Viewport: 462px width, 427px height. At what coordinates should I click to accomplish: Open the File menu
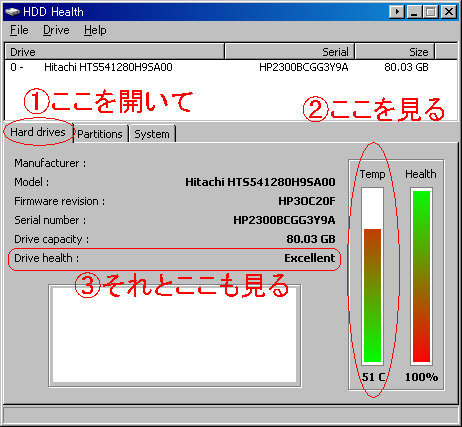coord(19,30)
